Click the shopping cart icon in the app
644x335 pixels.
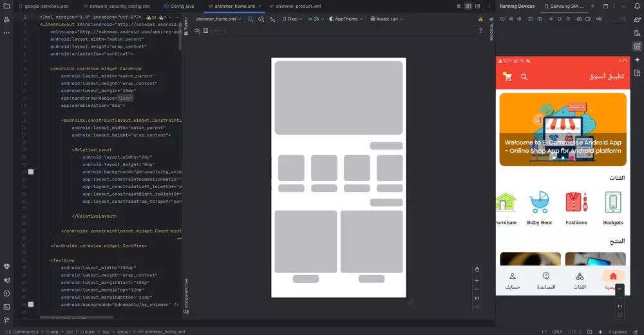(507, 77)
